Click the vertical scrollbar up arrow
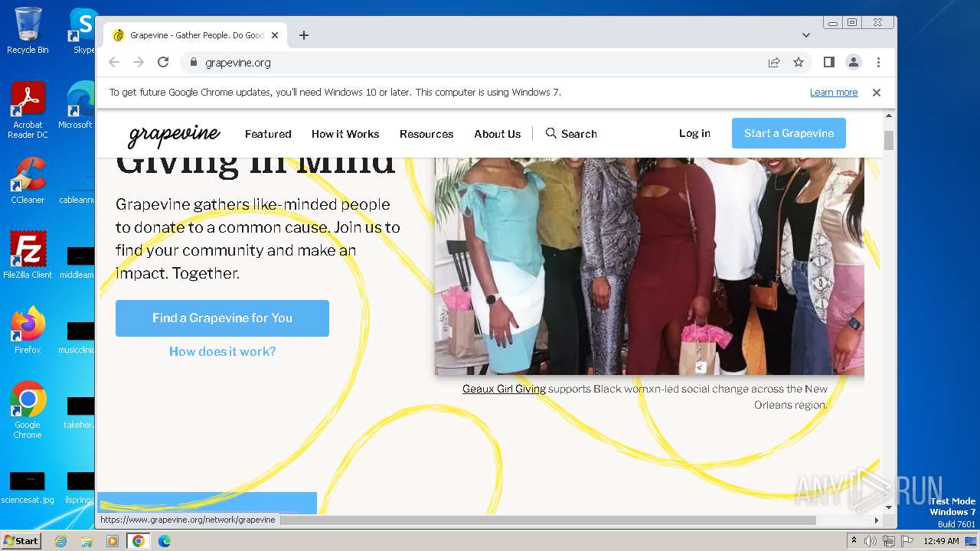 (889, 116)
